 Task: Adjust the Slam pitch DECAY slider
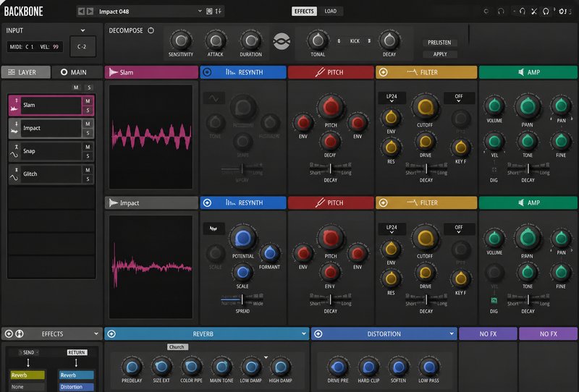click(330, 168)
